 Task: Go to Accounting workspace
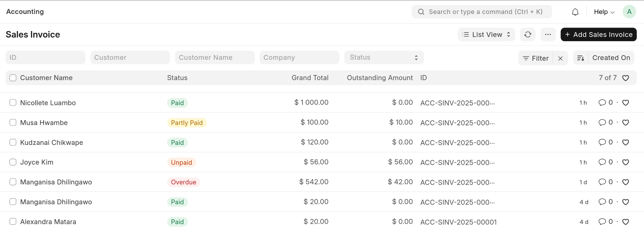[25, 12]
